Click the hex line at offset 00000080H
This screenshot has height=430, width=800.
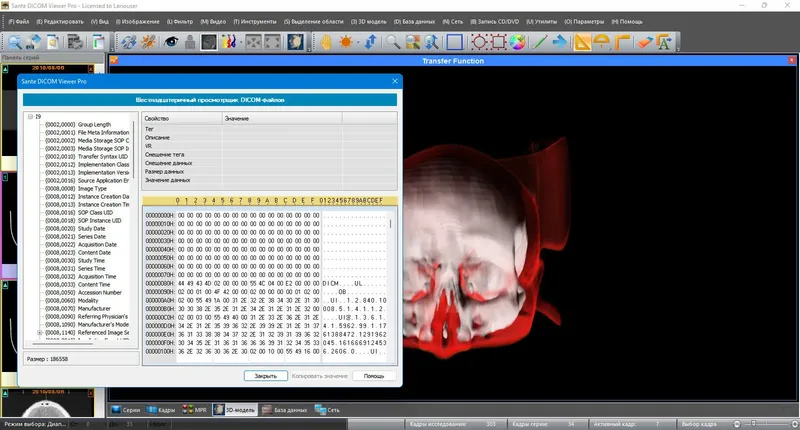266,283
